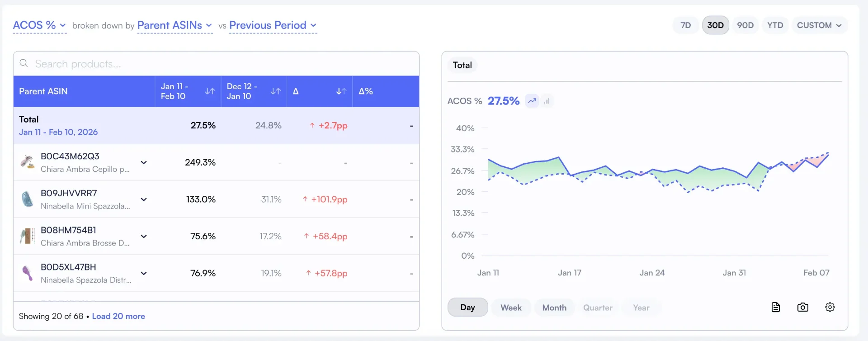Select the Total row in the table
This screenshot has height=341, width=868.
pos(216,126)
